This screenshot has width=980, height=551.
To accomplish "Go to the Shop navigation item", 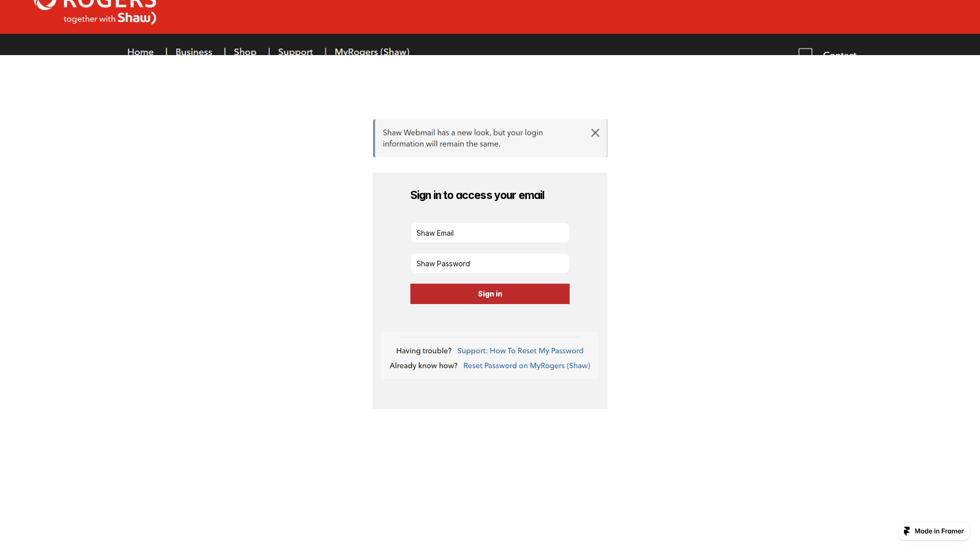I will click(245, 52).
